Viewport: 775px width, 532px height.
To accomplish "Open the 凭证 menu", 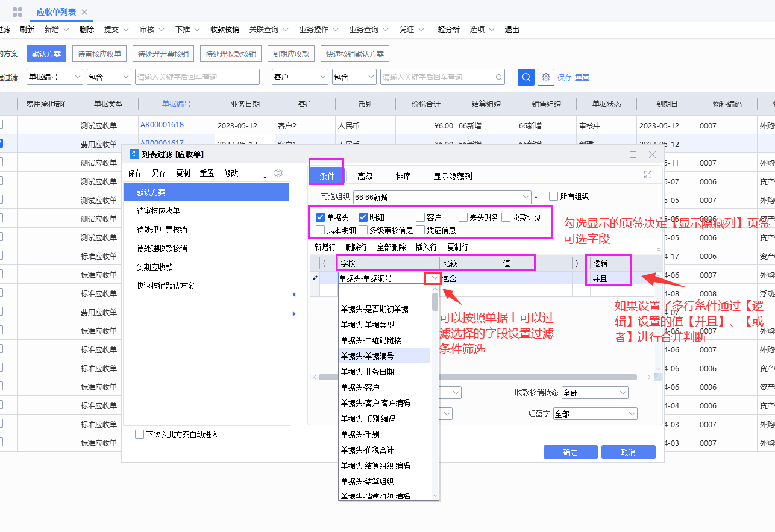I will coord(412,30).
